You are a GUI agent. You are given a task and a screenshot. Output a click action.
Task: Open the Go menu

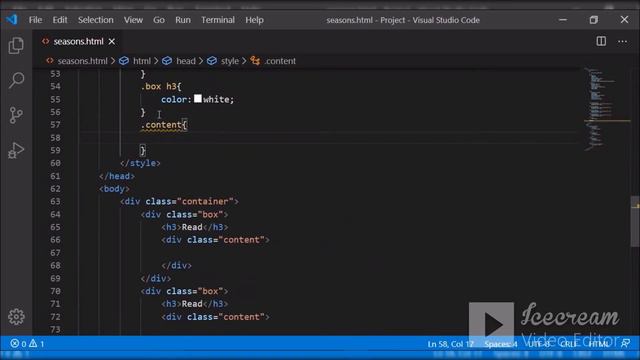click(x=159, y=20)
